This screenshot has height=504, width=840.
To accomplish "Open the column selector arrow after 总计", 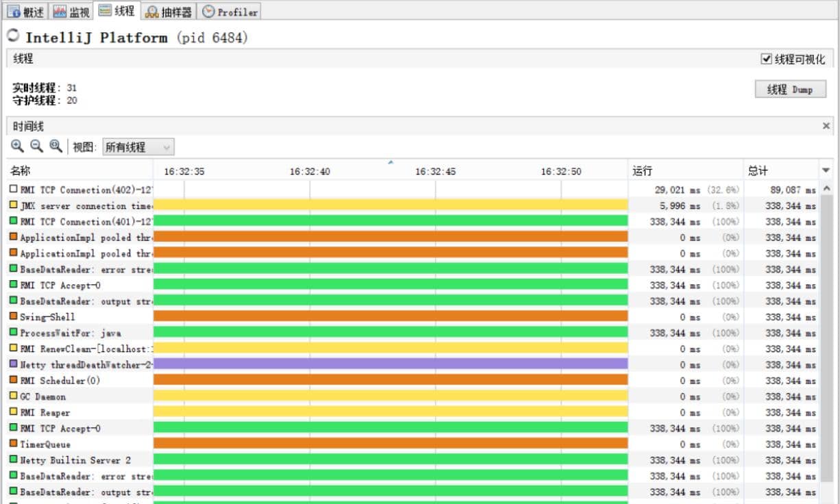I will point(826,171).
